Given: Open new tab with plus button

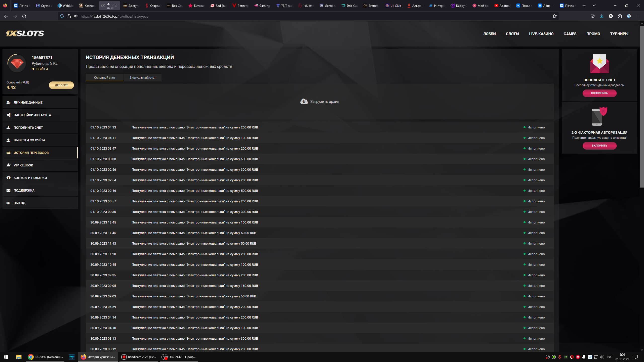Looking at the screenshot, I should [584, 6].
